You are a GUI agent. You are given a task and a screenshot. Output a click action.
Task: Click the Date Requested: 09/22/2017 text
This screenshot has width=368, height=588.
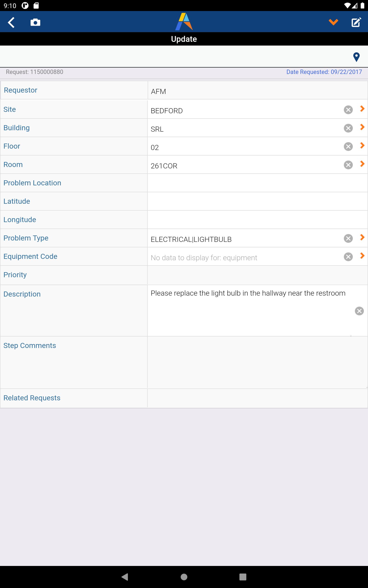(x=324, y=72)
